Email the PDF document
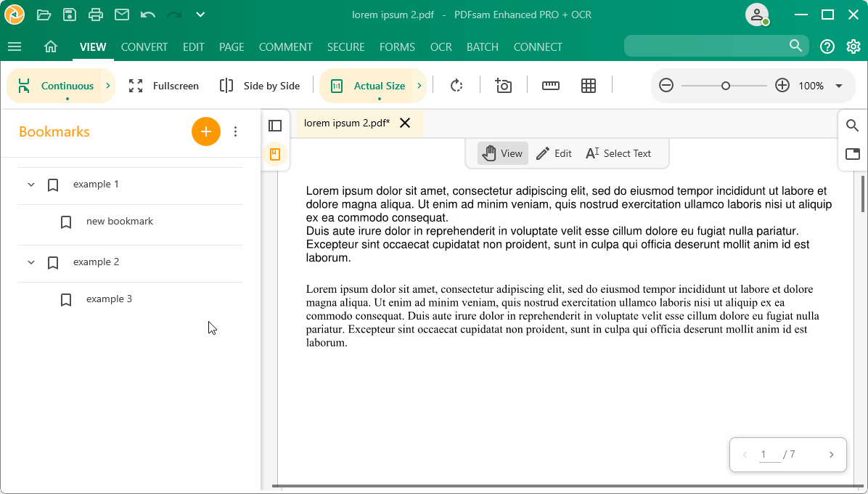 click(x=120, y=15)
